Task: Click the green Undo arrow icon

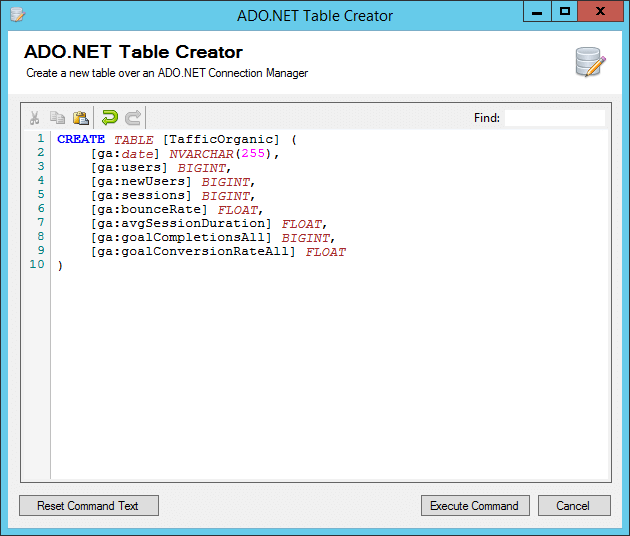Action: (109, 117)
